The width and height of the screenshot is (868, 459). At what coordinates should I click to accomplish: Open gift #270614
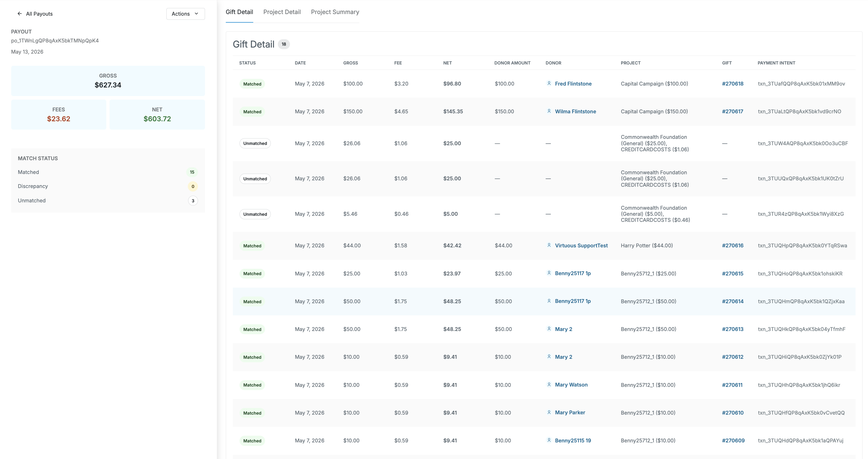[x=733, y=301]
